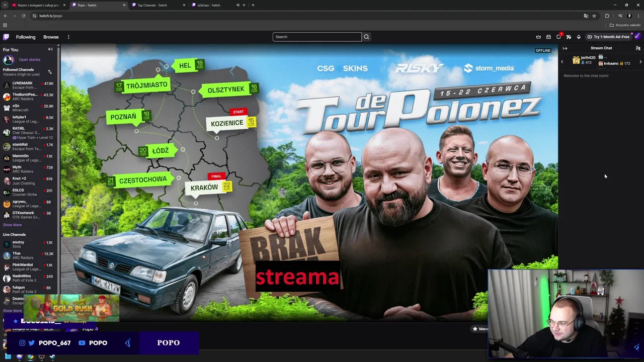Click the Twitch search input field

pos(317,37)
